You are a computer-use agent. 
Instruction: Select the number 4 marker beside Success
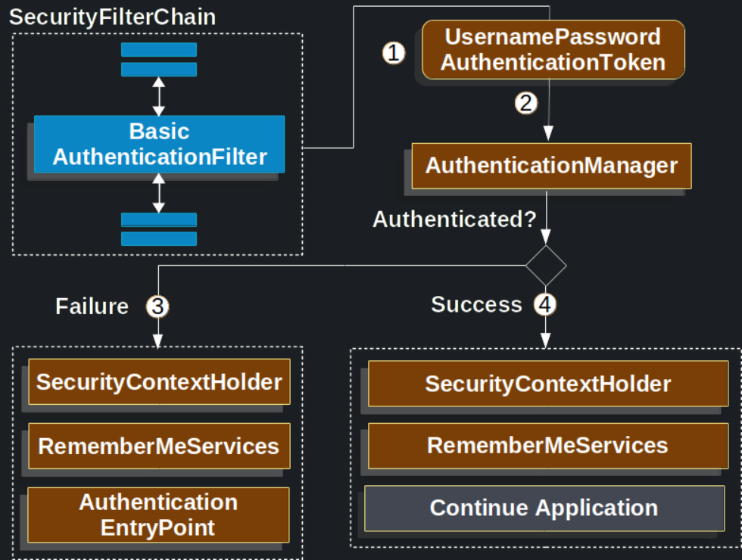(x=545, y=305)
